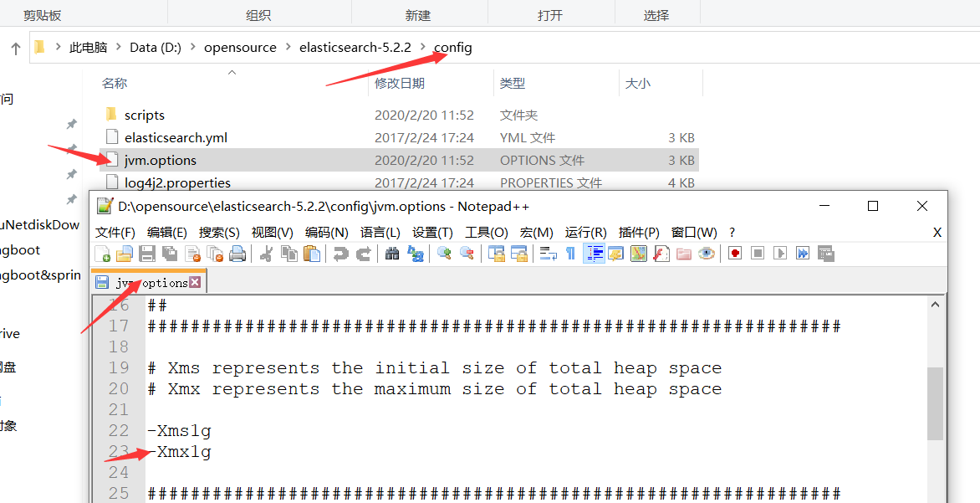Click the Close document toolbar icon
980x503 pixels.
[x=191, y=254]
